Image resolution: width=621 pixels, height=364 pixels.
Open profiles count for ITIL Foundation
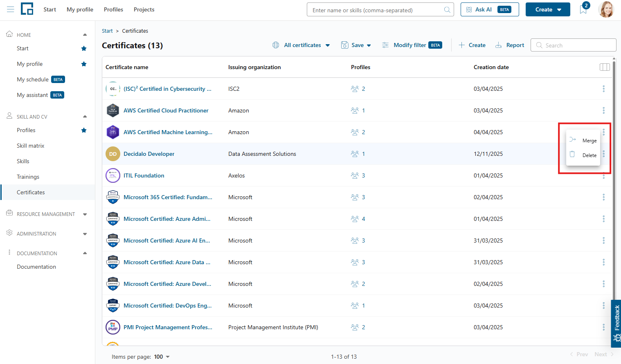[x=358, y=175]
